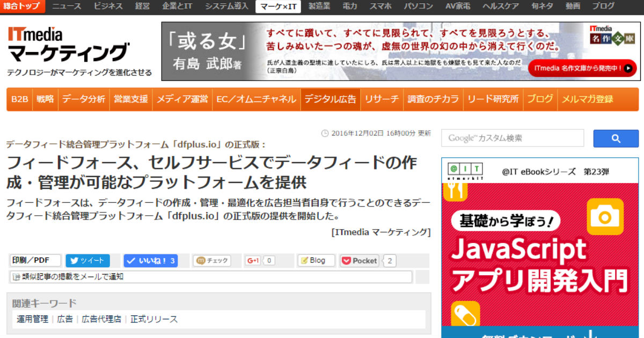Open the ビジネス section
Image resolution: width=644 pixels, height=338 pixels.
coord(108,6)
